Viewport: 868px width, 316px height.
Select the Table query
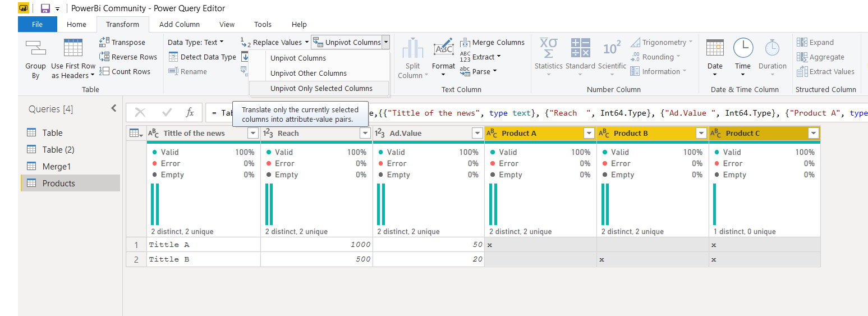70,132
